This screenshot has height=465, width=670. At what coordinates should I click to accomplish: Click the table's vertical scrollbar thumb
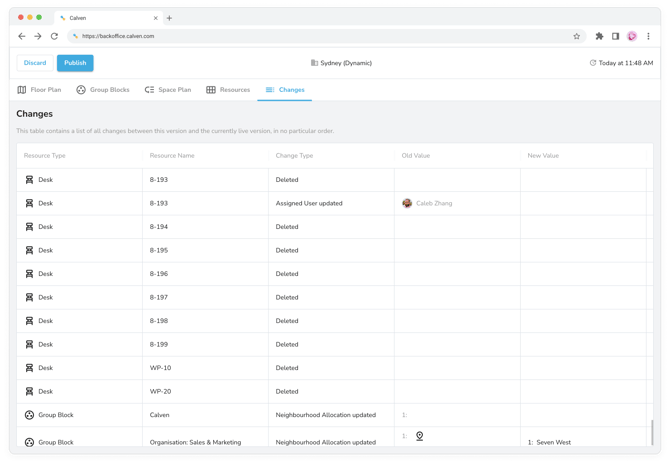652,431
